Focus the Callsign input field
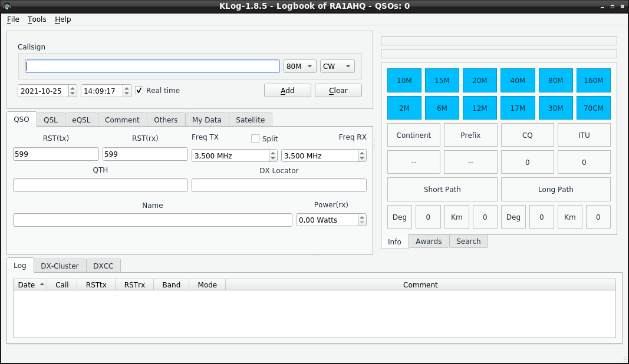629x364 pixels. (x=153, y=66)
